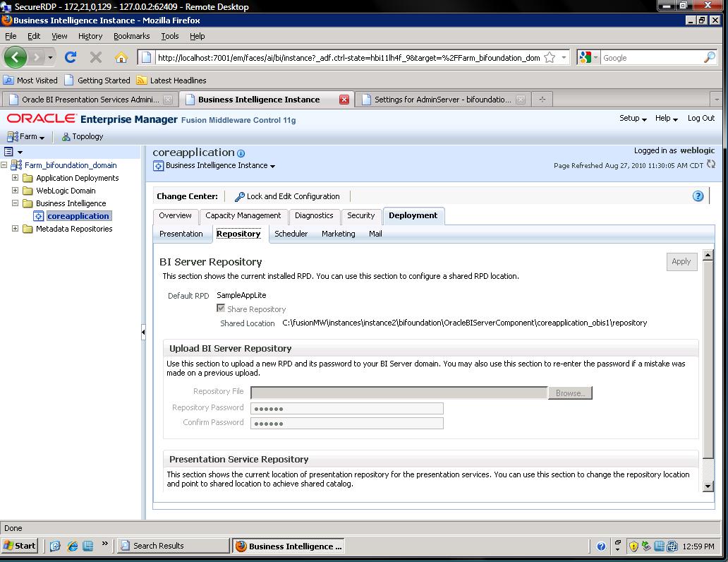Click the content pane scrollbar up arrow
728x562 pixels.
[x=708, y=255]
